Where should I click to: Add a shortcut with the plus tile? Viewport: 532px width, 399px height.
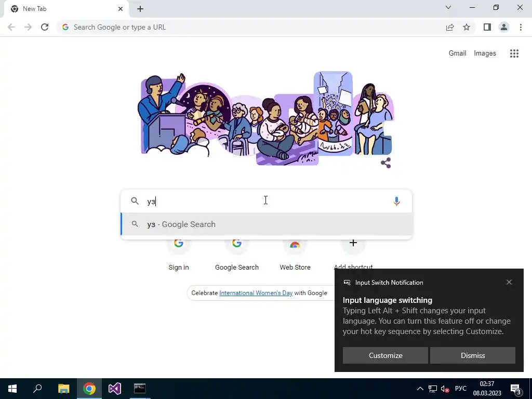coord(353,243)
